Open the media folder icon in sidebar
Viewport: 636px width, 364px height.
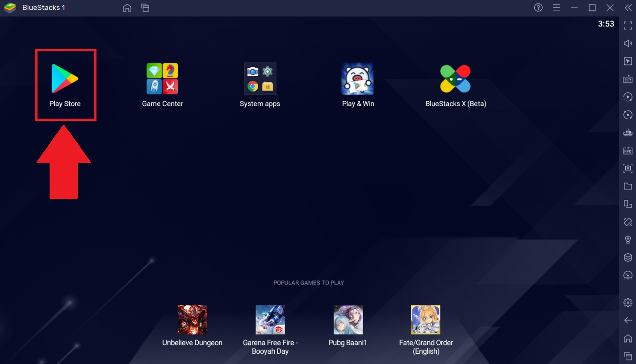(628, 186)
